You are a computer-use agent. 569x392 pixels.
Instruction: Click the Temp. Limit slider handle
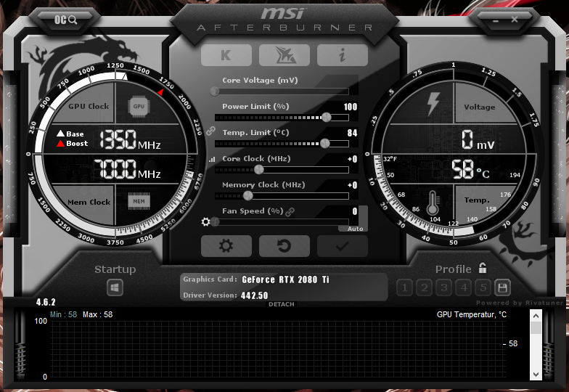(x=325, y=143)
